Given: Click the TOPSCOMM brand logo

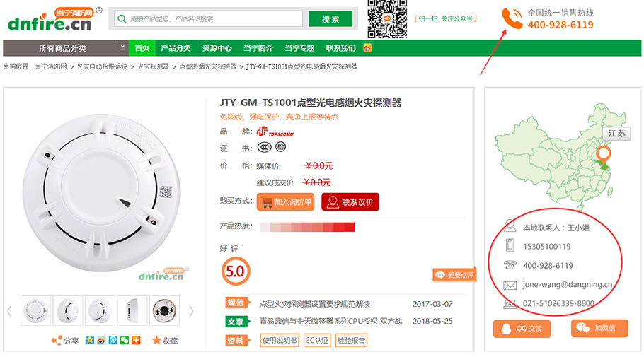Looking at the screenshot, I should coord(275,131).
